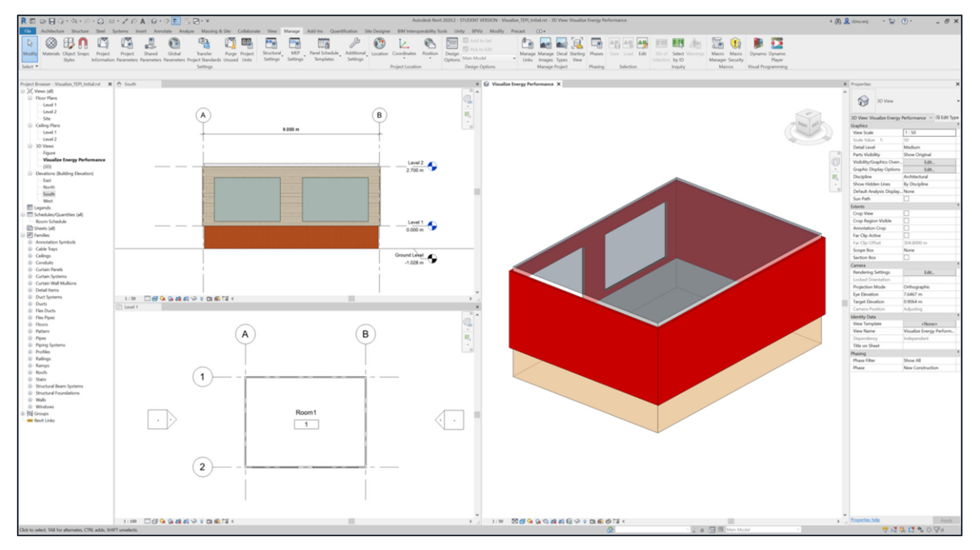Viewport: 980px width, 550px height.
Task: Open the Annotate ribbon tab
Action: pos(163,31)
